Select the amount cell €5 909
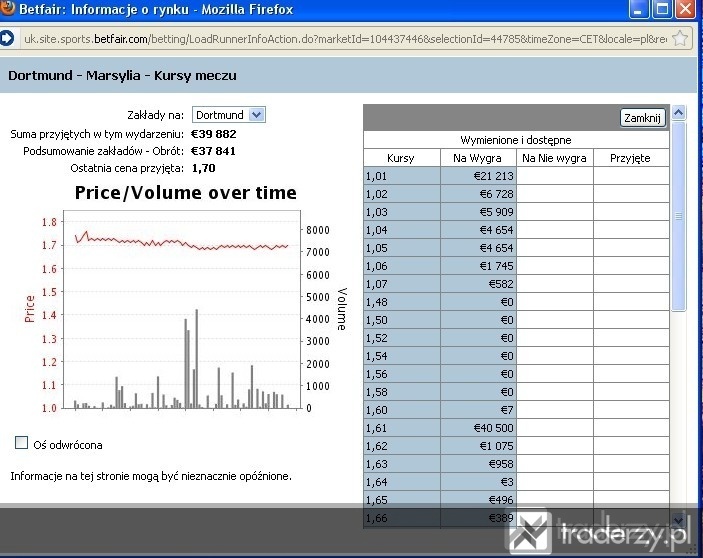Viewport: 703px width, 558px height. [478, 212]
